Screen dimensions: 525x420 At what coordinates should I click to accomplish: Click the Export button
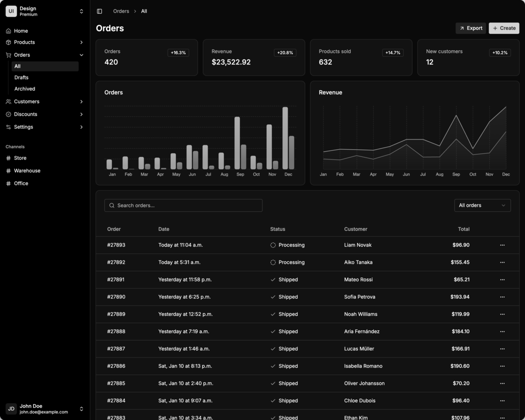coord(471,28)
